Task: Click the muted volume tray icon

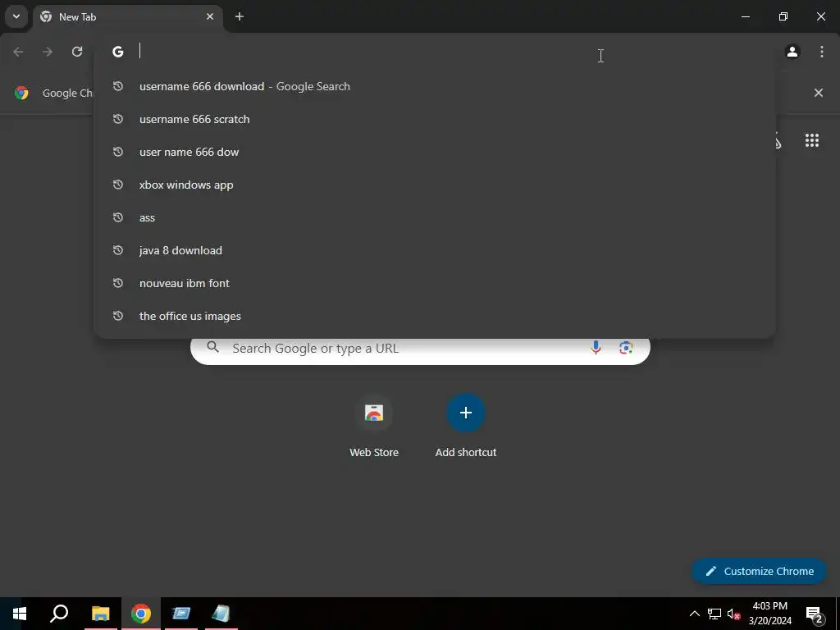Action: [733, 614]
